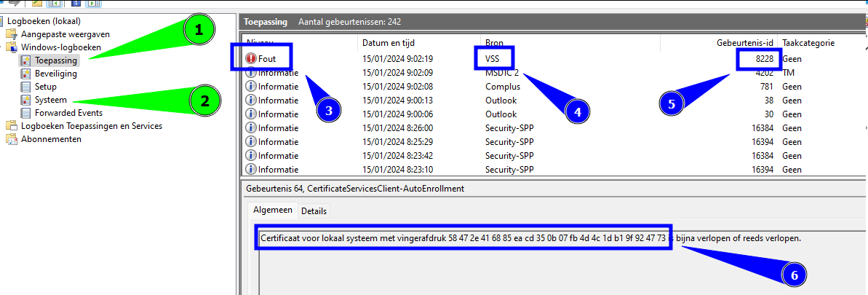Open the Abonnementen node

51,139
